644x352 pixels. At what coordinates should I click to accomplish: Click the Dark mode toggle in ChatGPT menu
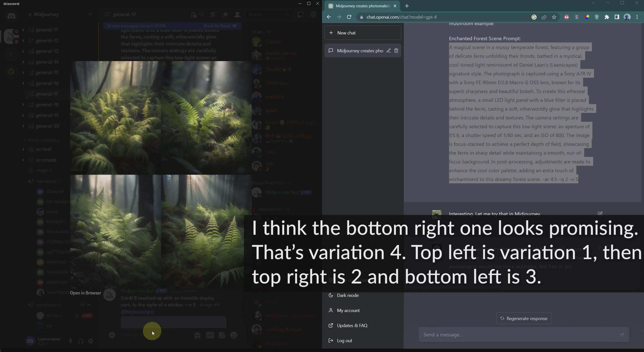pyautogui.click(x=347, y=295)
